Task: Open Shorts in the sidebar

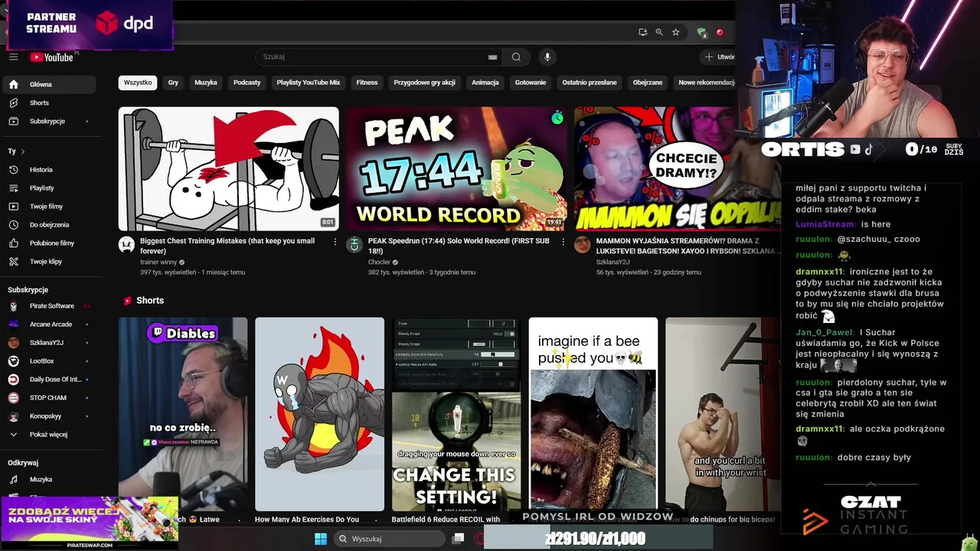Action: pos(48,103)
